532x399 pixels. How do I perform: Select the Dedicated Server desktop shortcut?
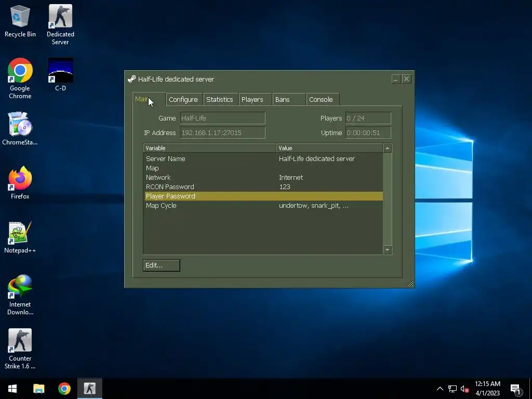point(60,24)
